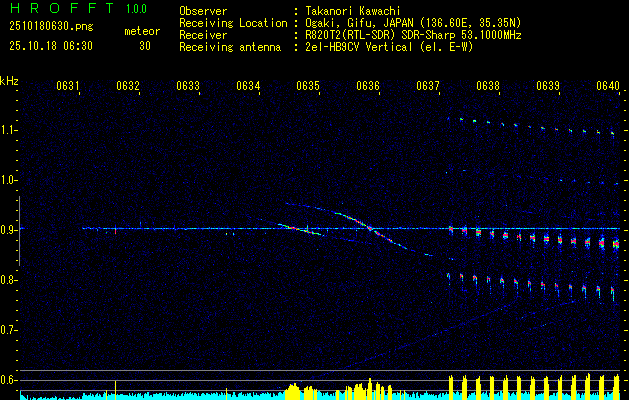Click the Observer field label
Screen dimensions: 629x400
tap(203, 11)
